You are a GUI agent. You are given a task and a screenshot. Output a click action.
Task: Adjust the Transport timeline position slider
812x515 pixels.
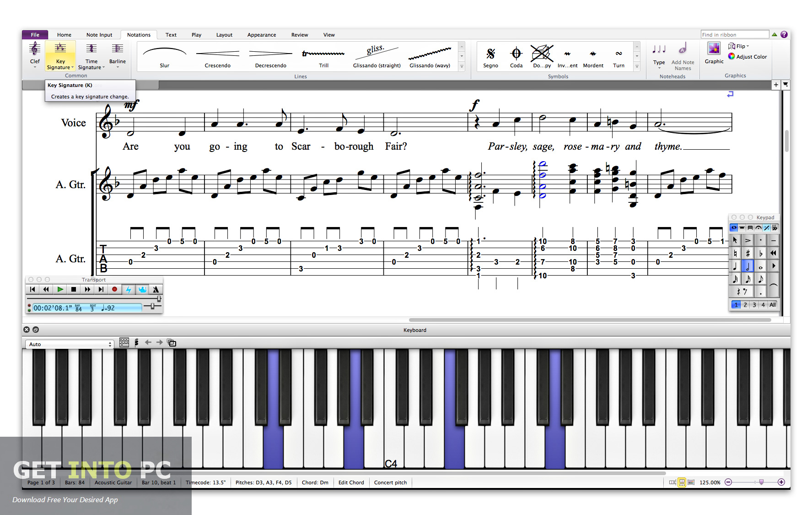click(159, 298)
